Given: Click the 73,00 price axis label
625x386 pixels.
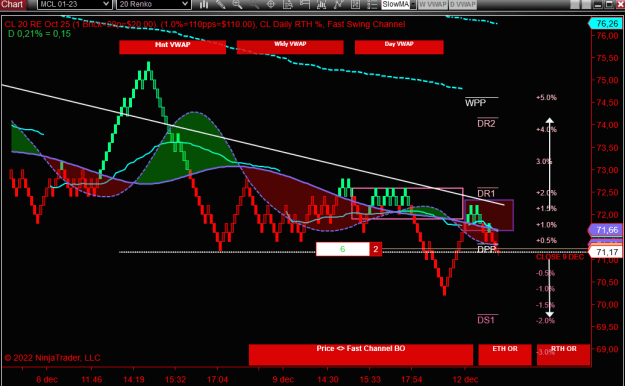Looking at the screenshot, I should pos(607,170).
